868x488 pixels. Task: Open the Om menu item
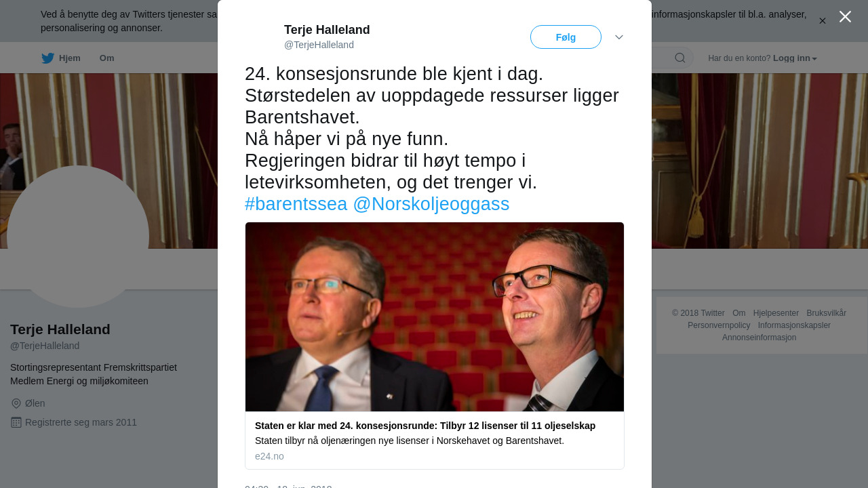106,58
